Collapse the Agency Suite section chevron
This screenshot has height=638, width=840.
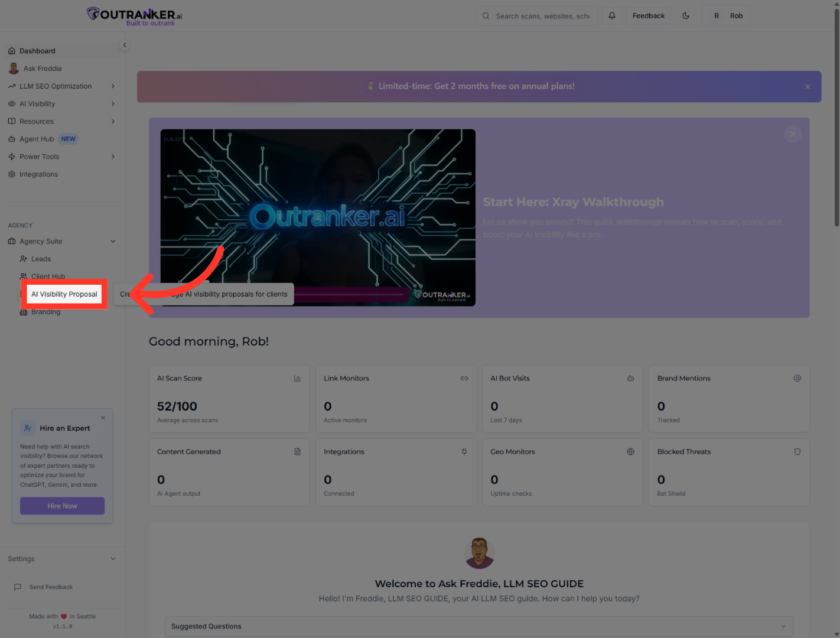[113, 241]
